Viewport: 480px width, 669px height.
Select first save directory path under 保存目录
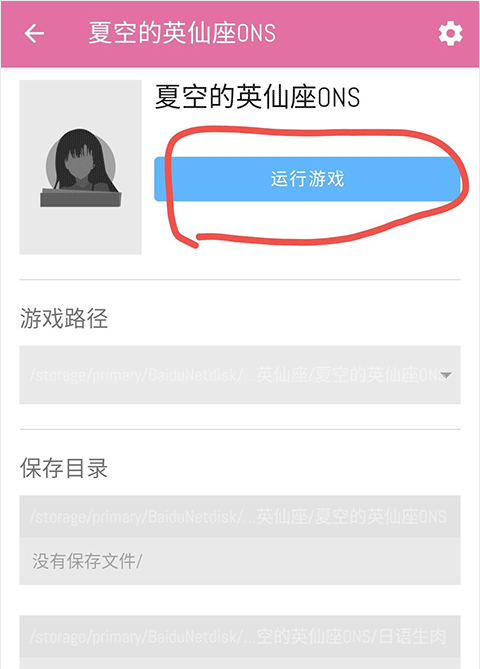click(x=240, y=517)
